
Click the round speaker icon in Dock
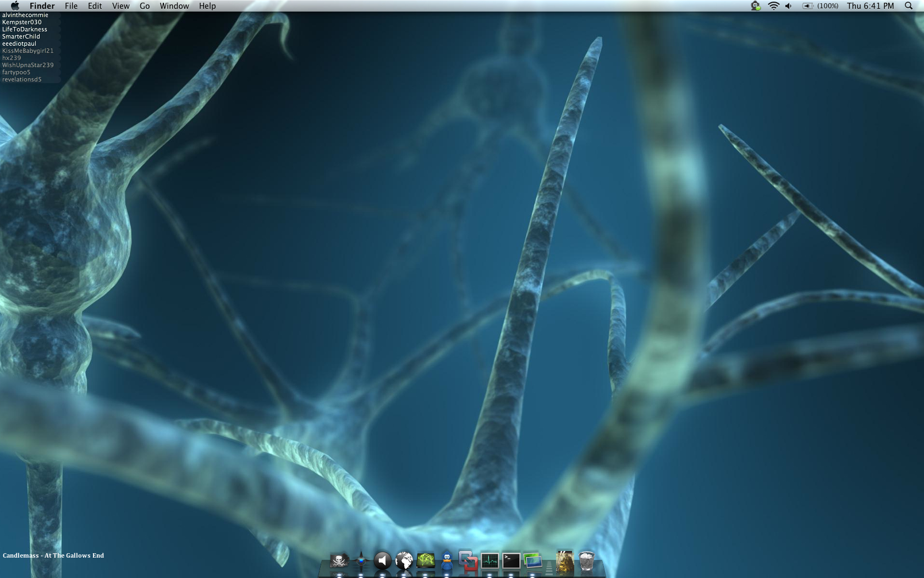coord(382,561)
